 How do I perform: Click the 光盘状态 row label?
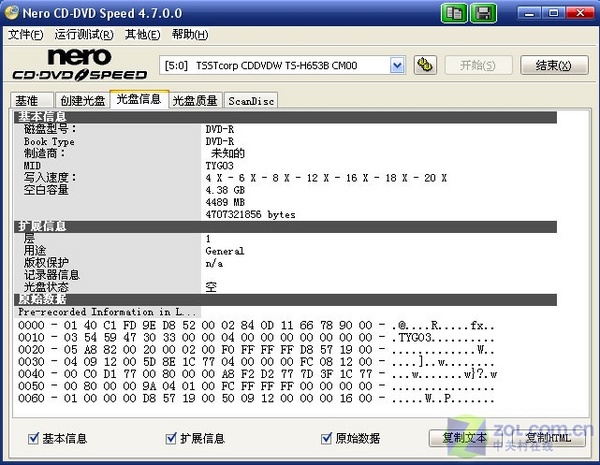tap(46, 287)
